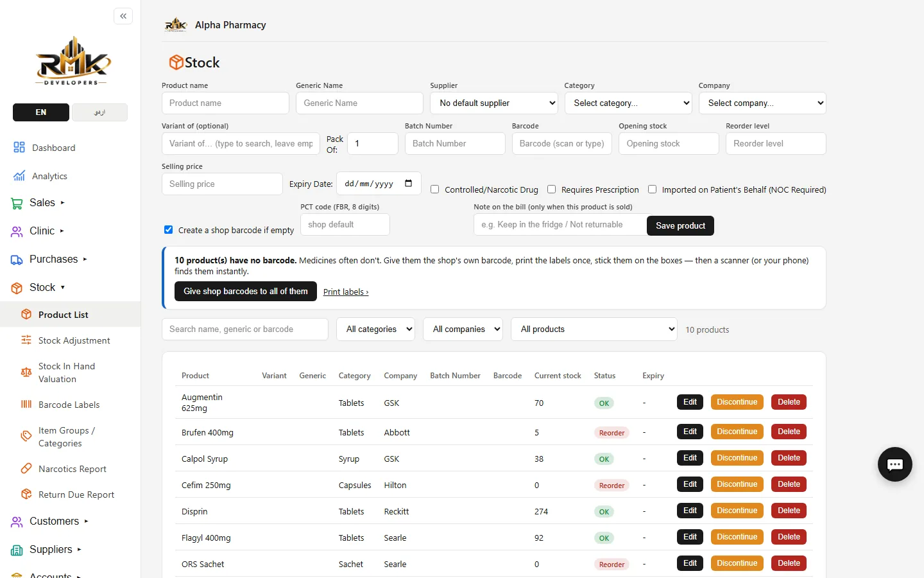Switch language to Urdu
This screenshot has height=578, width=924.
pyautogui.click(x=99, y=112)
